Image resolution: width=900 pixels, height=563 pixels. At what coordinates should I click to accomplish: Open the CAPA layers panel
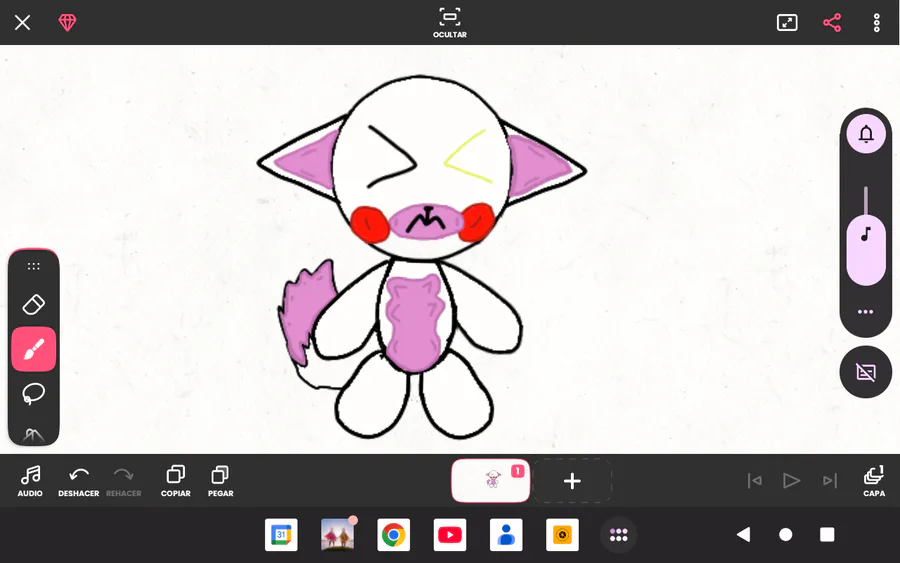click(x=874, y=481)
